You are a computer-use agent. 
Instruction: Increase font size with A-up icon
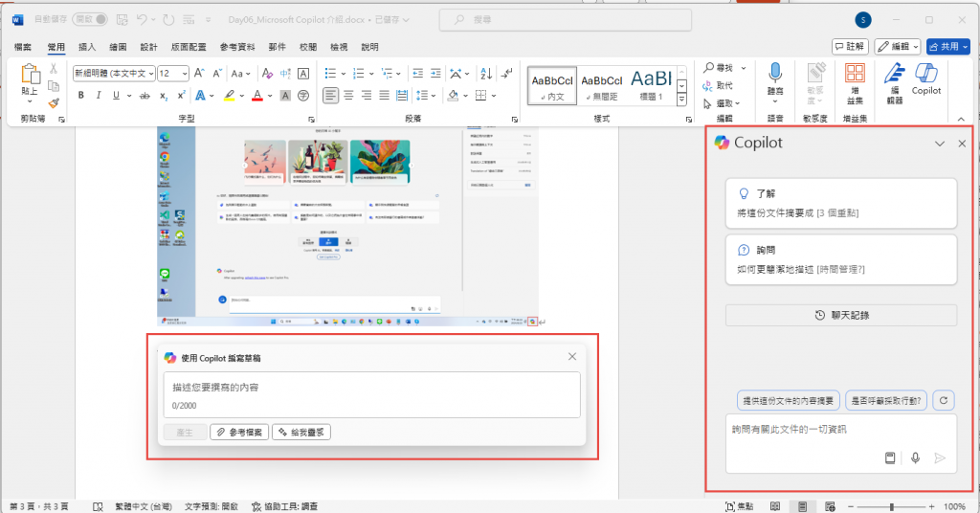(199, 74)
